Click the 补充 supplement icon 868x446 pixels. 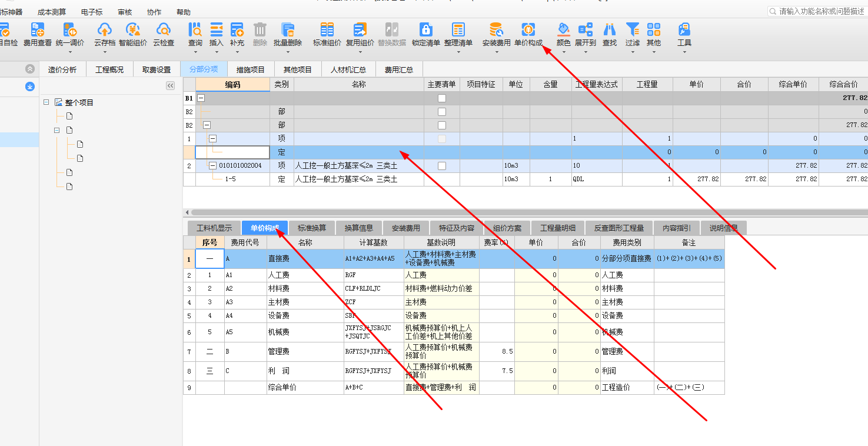[x=237, y=29]
